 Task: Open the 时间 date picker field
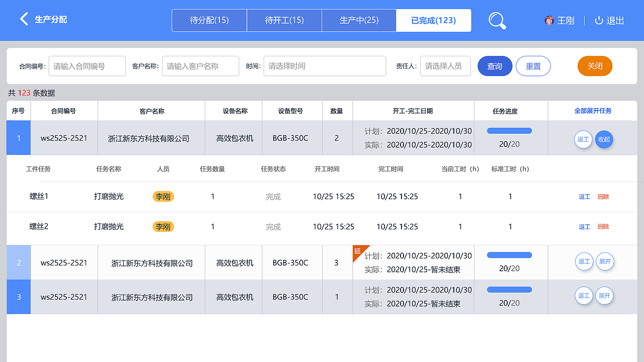[325, 66]
